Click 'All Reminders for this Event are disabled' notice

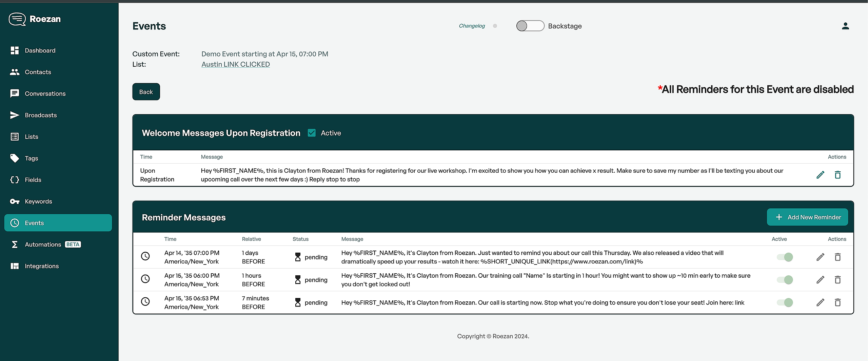coord(756,89)
